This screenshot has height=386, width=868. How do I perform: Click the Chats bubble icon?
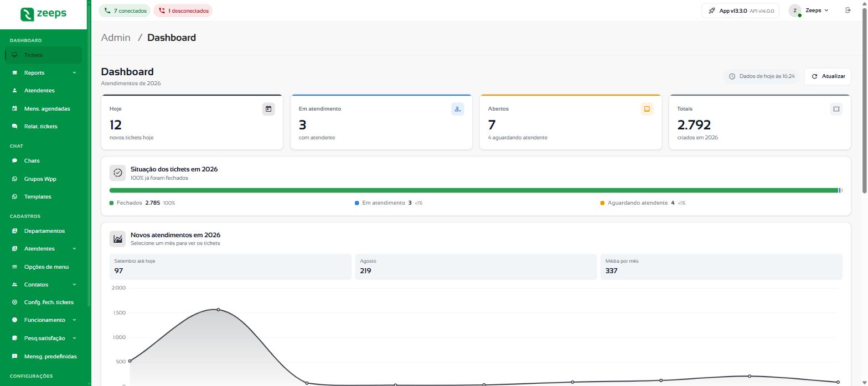click(14, 160)
